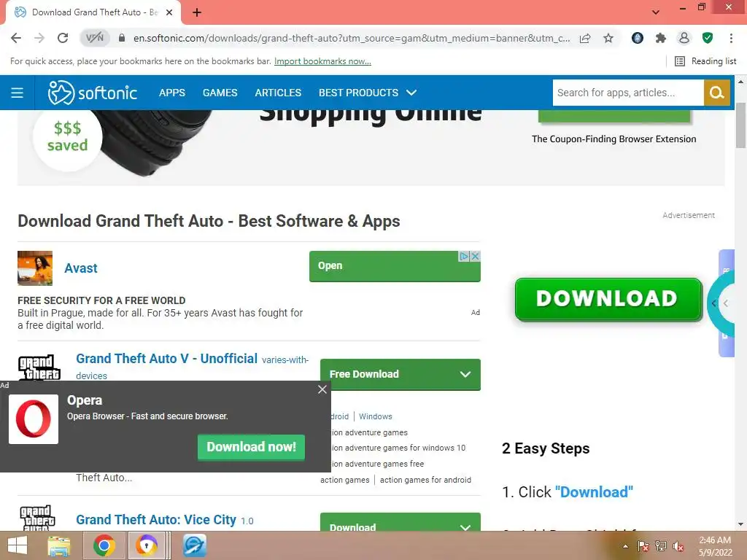
Task: Open Grand Theft Auto: Vice City link
Action: click(x=156, y=519)
